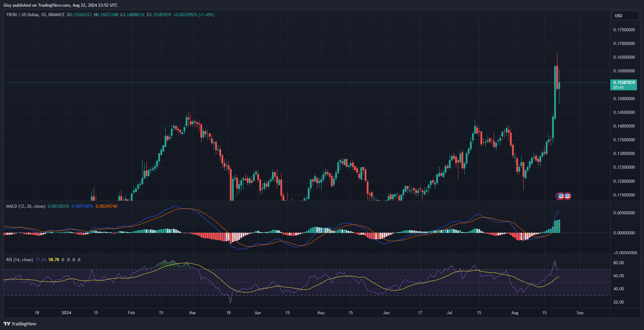
Task: Click the Jul label on the time axis
Action: [450, 313]
